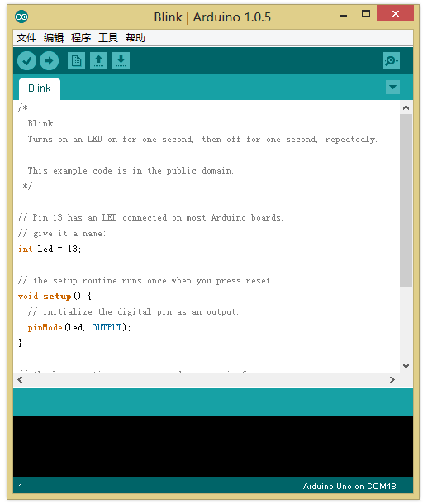The width and height of the screenshot is (423, 504).
Task: Expand the tab options dropdown arrow
Action: coord(392,87)
